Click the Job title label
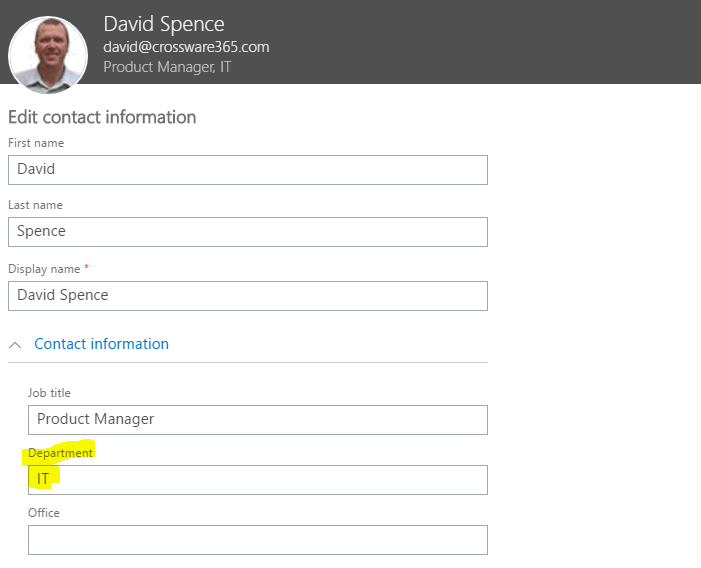Image resolution: width=701 pixels, height=568 pixels. pyautogui.click(x=49, y=393)
